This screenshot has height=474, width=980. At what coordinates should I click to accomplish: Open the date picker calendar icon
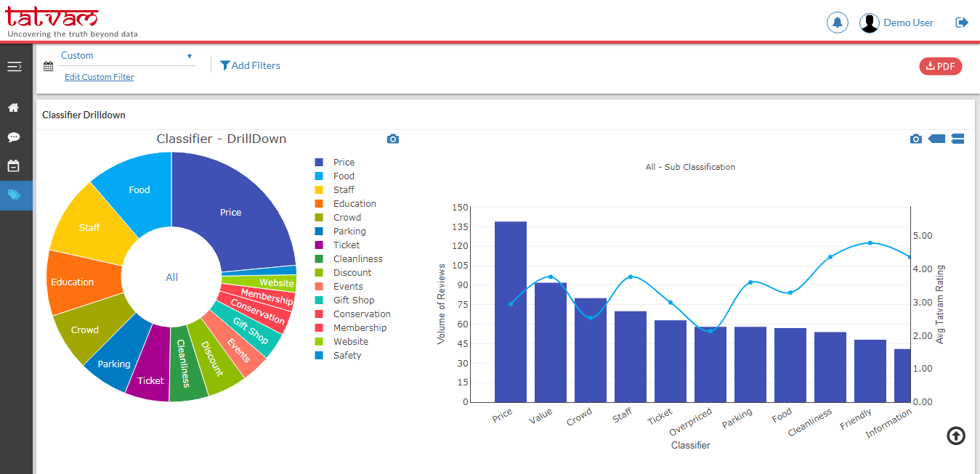tap(48, 65)
